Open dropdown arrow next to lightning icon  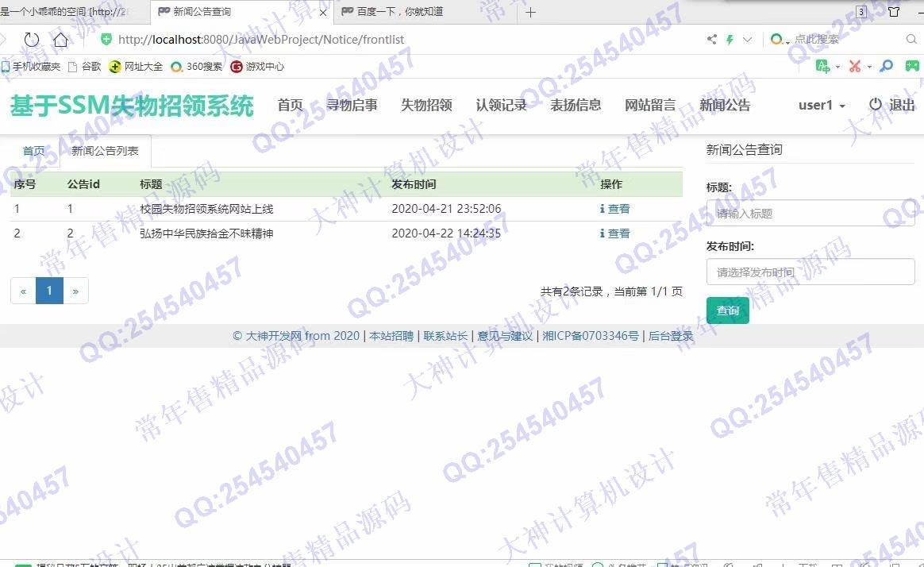(x=747, y=39)
